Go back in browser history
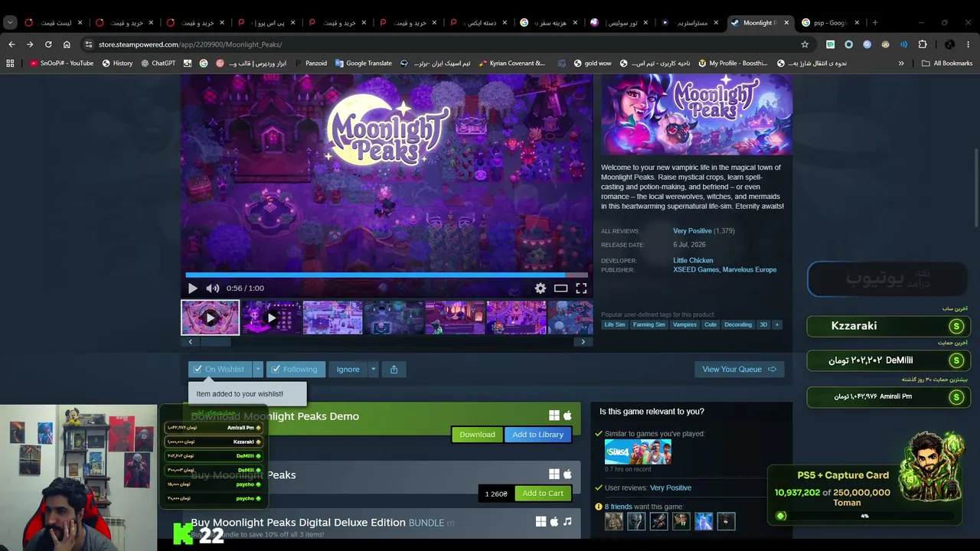The height and width of the screenshot is (551, 980). [11, 44]
